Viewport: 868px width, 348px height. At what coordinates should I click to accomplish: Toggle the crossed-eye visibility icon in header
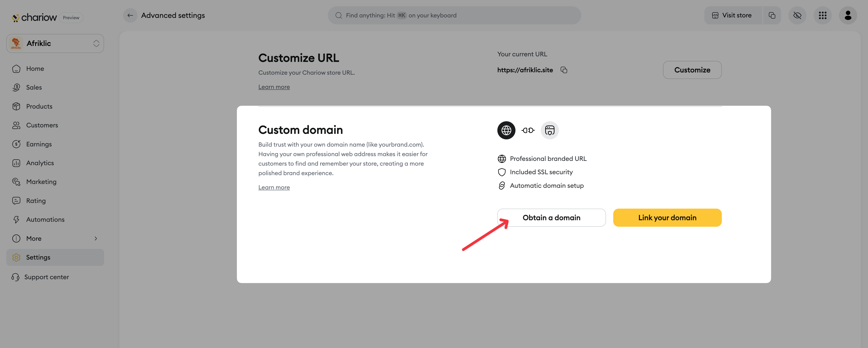[797, 15]
